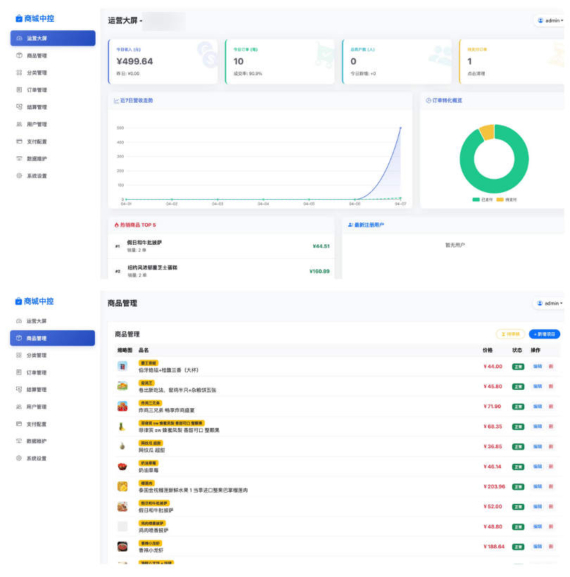This screenshot has height=577, width=570.
Task: Click the 订单管理 list icon in the upper sidebar
Action: pyautogui.click(x=20, y=90)
